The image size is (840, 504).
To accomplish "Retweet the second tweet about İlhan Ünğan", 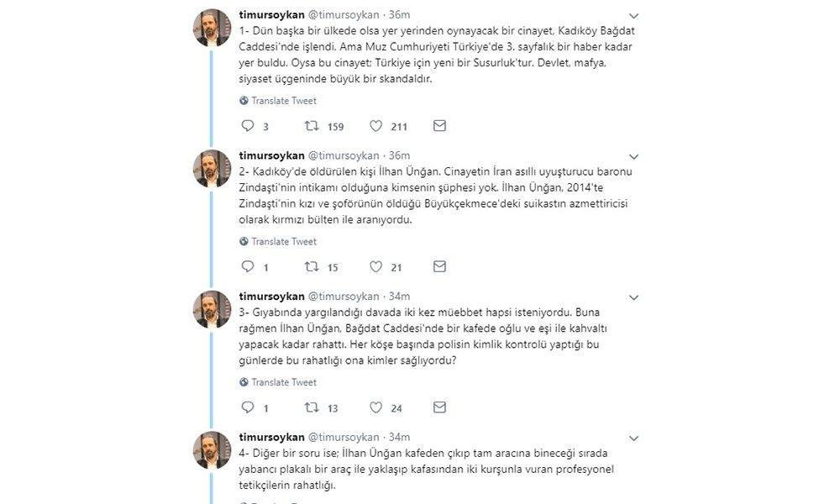I will 311,267.
